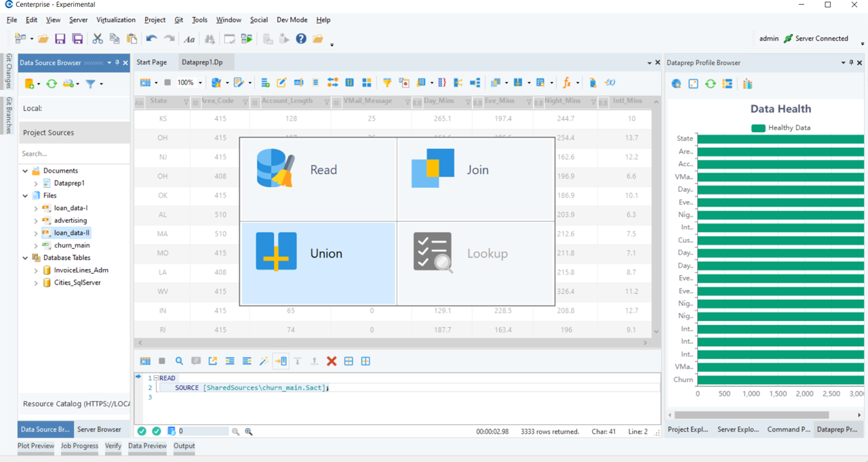Click the fx expression icon in the Dataprep toolbar

click(x=567, y=83)
